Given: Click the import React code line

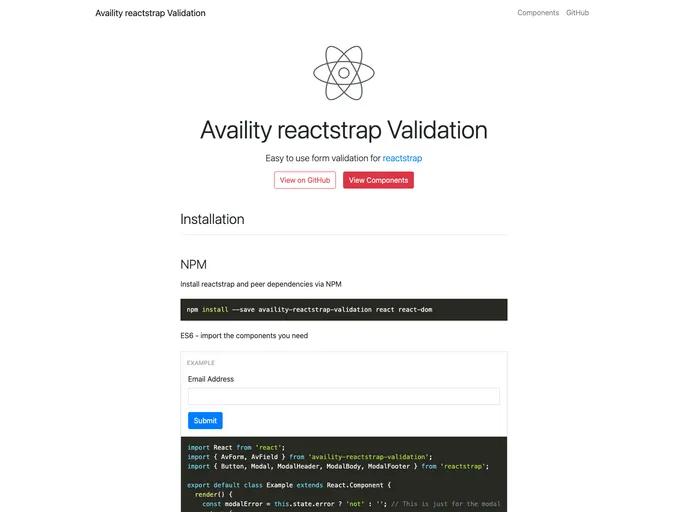Looking at the screenshot, I should click(x=236, y=448).
